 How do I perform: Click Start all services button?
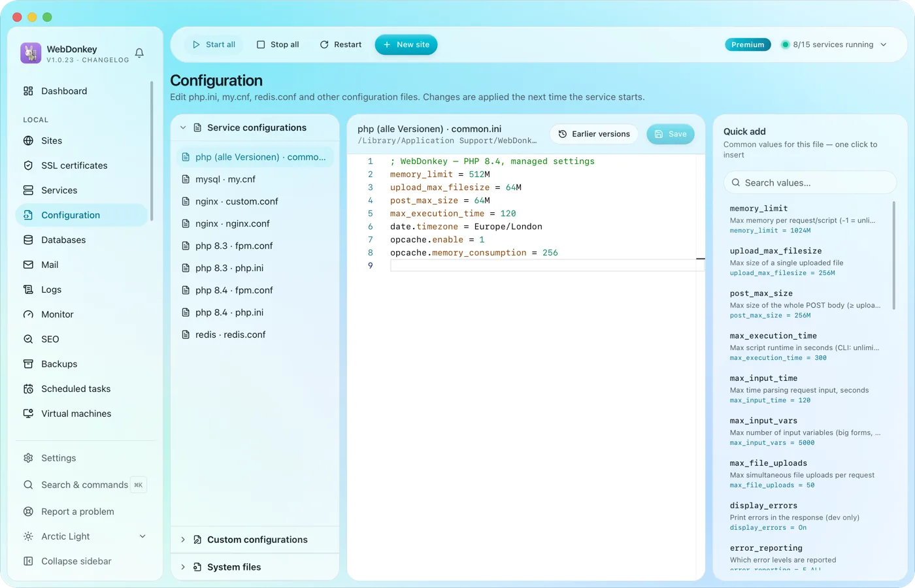[x=214, y=44]
